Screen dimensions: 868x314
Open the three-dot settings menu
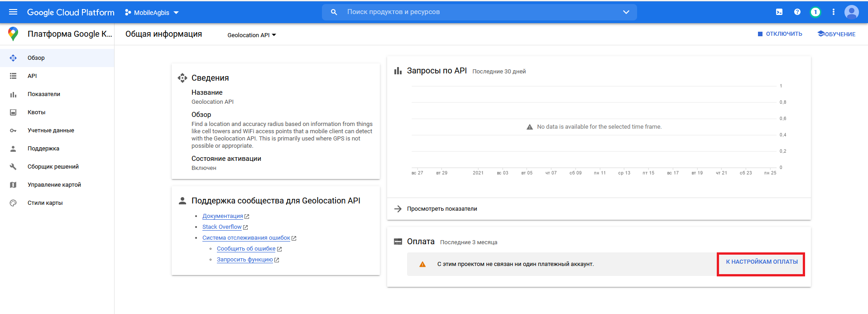pos(833,12)
